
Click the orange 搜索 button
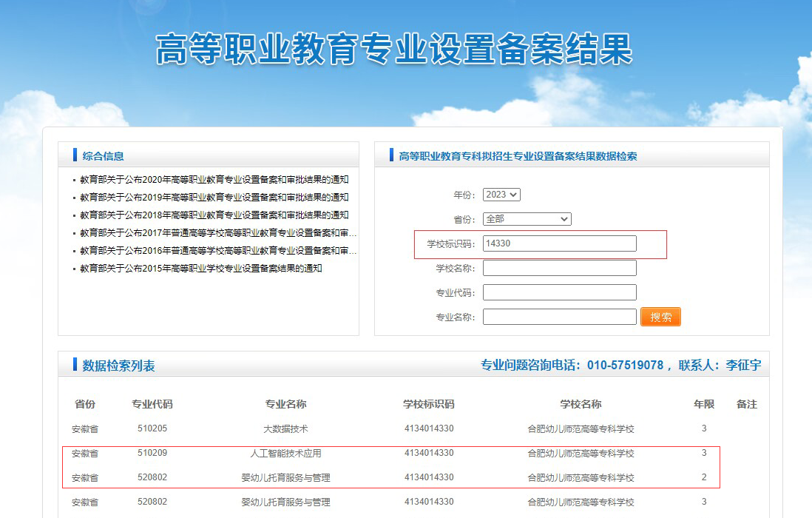coord(660,317)
